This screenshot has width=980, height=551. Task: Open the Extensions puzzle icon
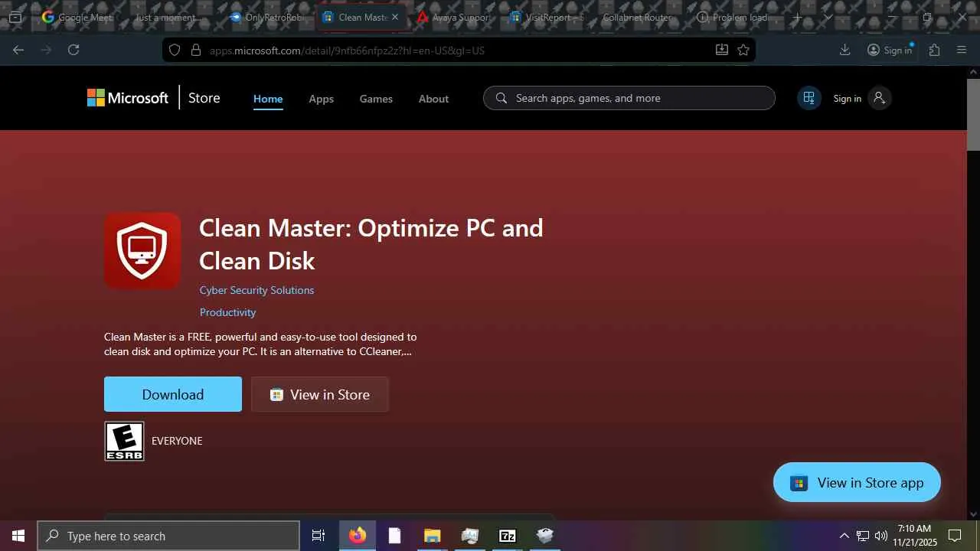934,50
